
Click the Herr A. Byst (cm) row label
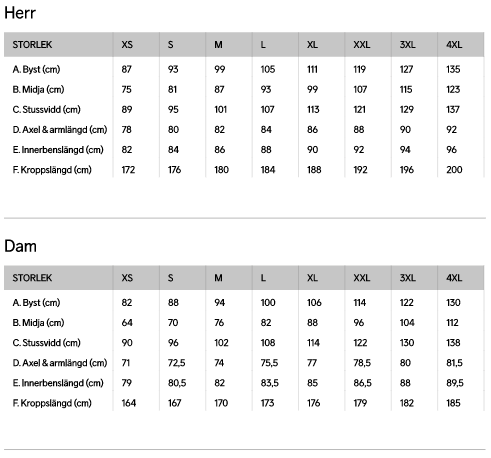(36, 69)
